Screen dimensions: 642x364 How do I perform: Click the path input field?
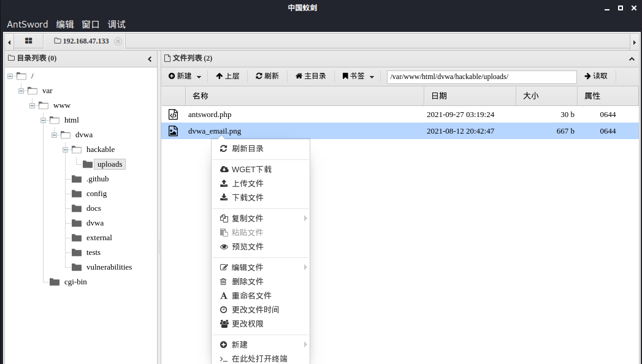[x=481, y=77]
